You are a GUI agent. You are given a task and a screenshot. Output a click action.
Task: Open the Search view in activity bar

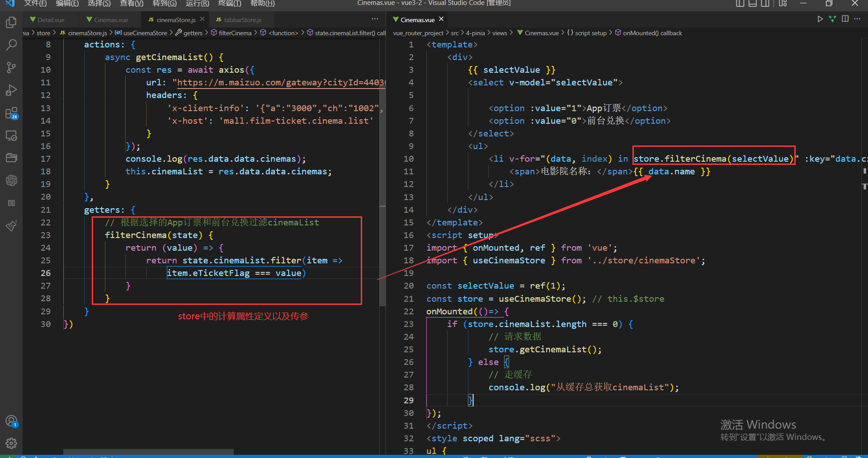[x=11, y=45]
